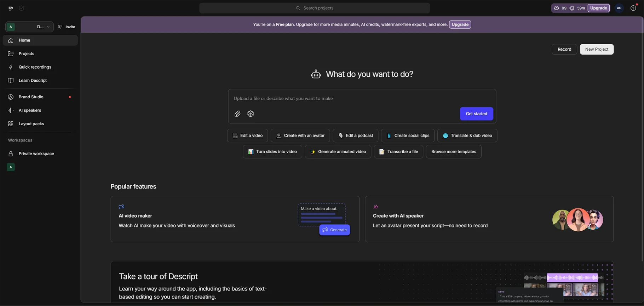Click the Popular features heading
Screen dimensions: 644x306
[133, 187]
